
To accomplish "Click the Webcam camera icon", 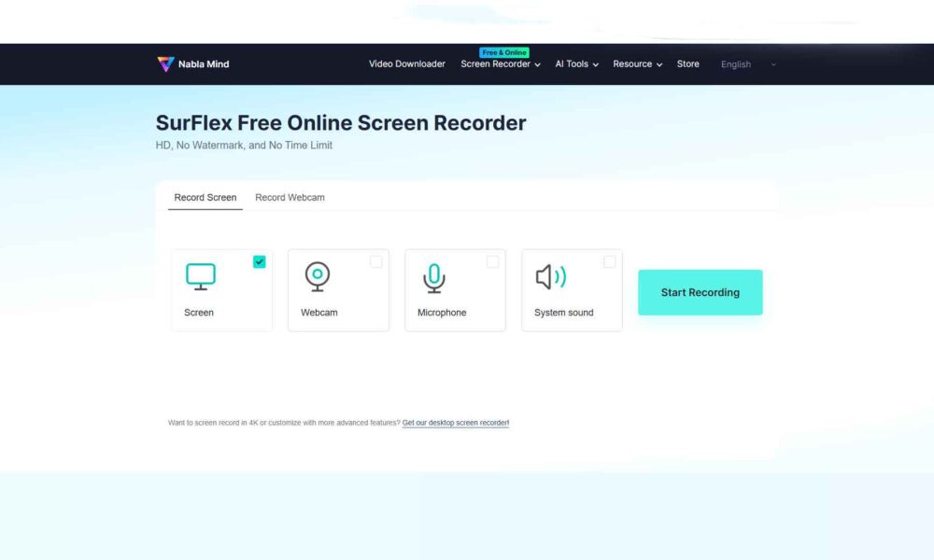I will point(318,276).
